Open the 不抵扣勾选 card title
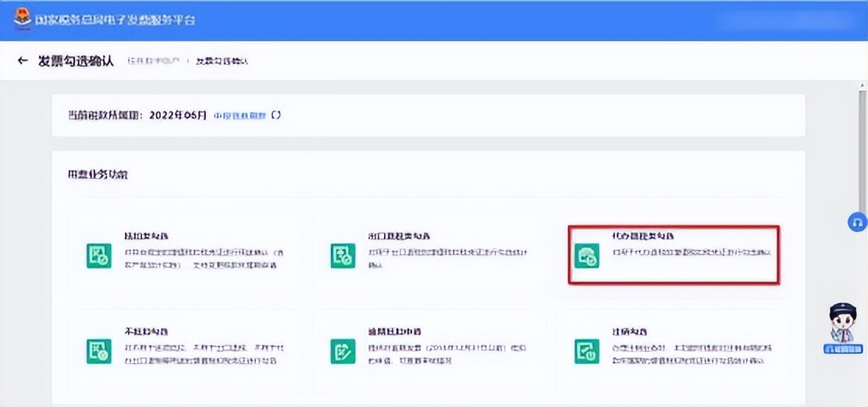This screenshot has width=868, height=407. 146,331
